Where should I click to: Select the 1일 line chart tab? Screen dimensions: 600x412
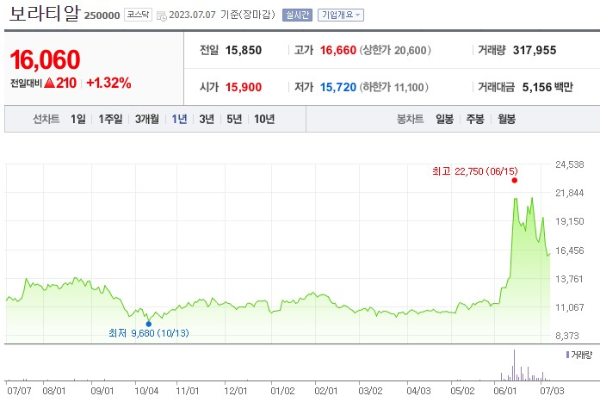[x=78, y=119]
